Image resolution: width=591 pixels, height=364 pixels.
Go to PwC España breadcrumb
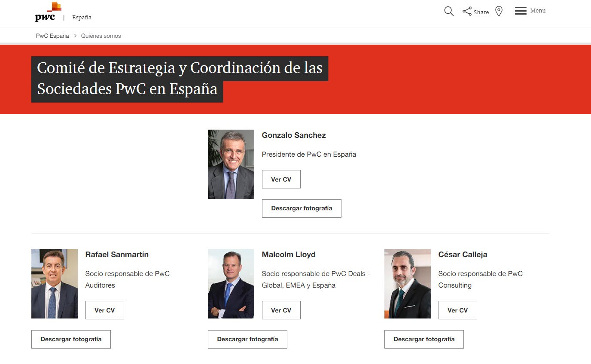[x=52, y=36]
